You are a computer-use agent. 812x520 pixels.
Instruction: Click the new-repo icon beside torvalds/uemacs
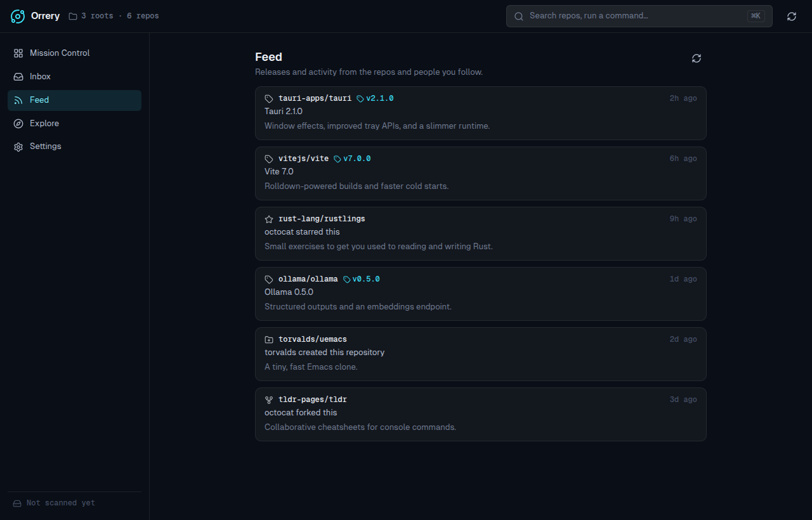pyautogui.click(x=269, y=340)
